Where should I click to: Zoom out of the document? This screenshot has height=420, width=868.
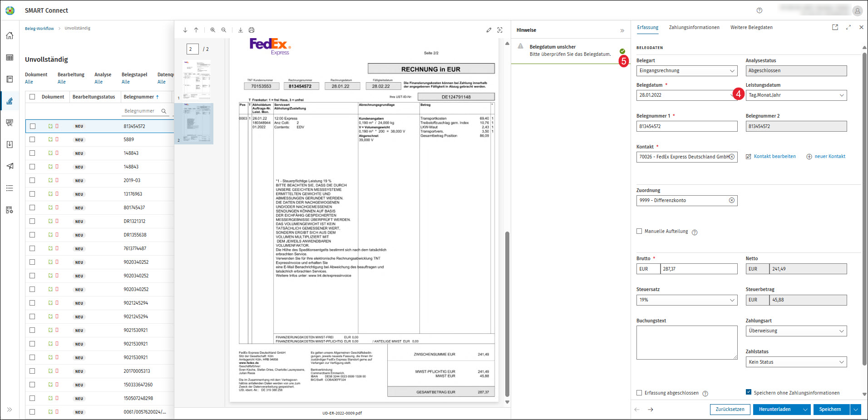(224, 30)
